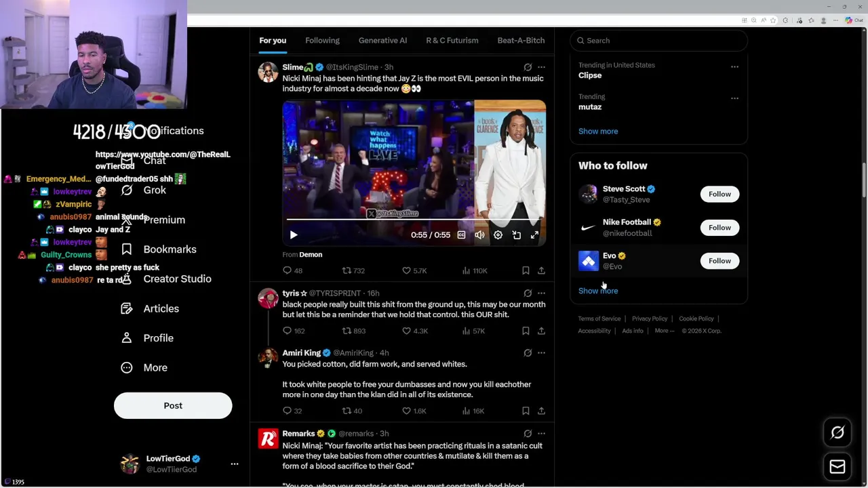Reply to Amiri King's post
Viewport: 868px width, 488px height.
tap(292, 411)
